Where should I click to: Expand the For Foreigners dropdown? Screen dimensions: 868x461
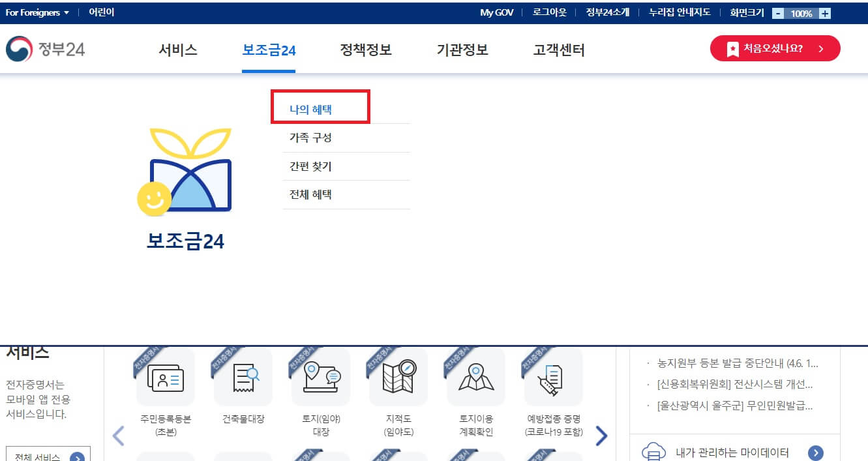37,12
